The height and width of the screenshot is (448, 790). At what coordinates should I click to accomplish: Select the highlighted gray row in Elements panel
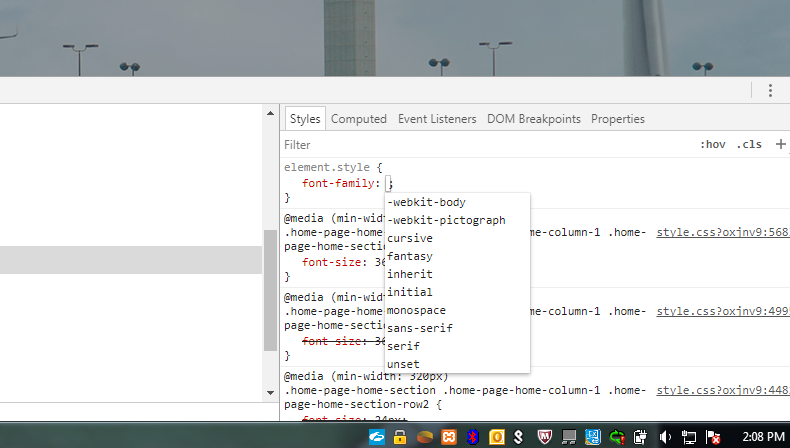tap(131, 260)
